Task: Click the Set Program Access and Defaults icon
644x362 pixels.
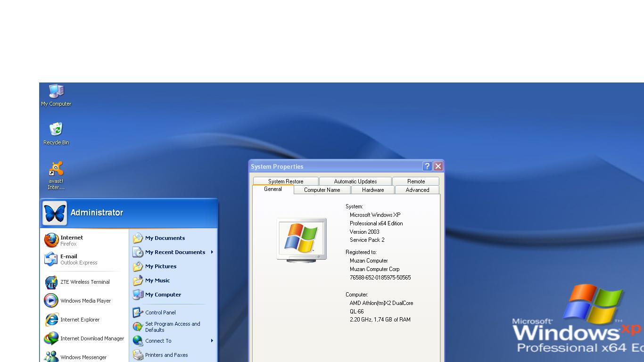Action: click(x=138, y=327)
